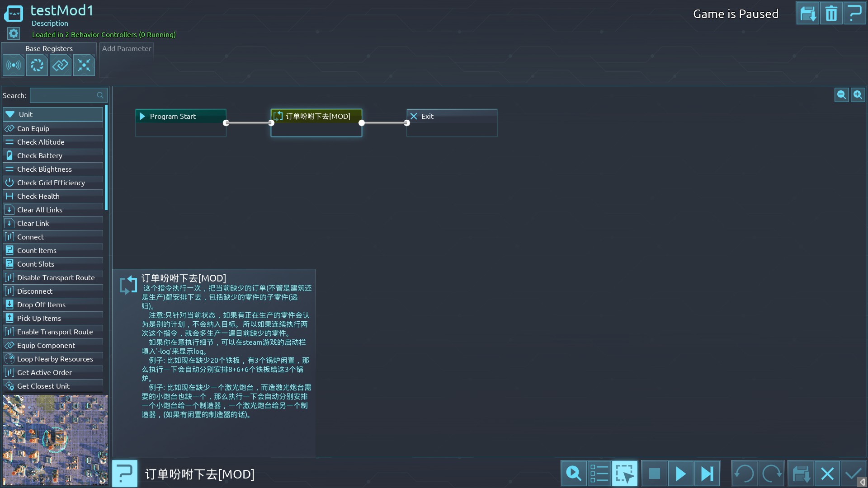Click the Goto register icon
The width and height of the screenshot is (868, 488).
pos(84,66)
